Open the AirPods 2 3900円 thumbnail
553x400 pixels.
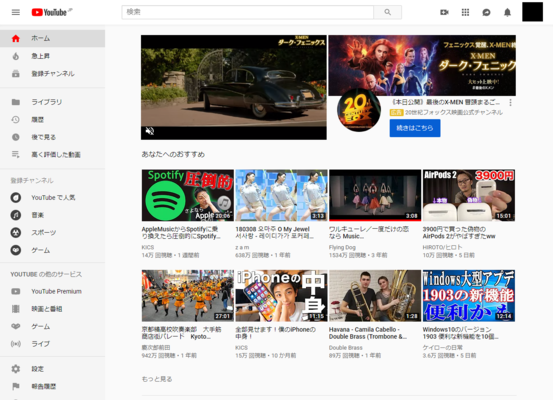tap(469, 195)
